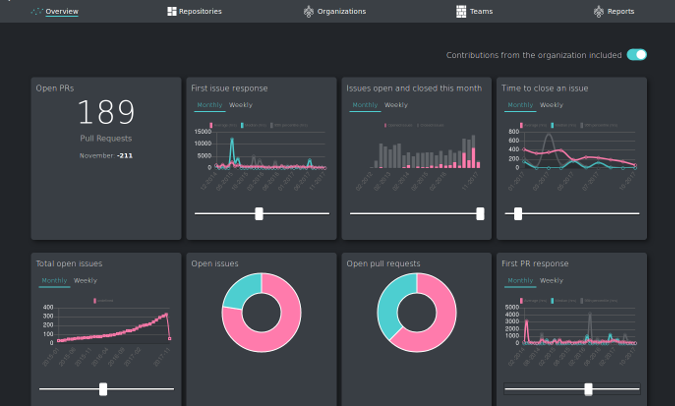Click the 'November: -211' text
This screenshot has height=406, width=675.
(106, 156)
